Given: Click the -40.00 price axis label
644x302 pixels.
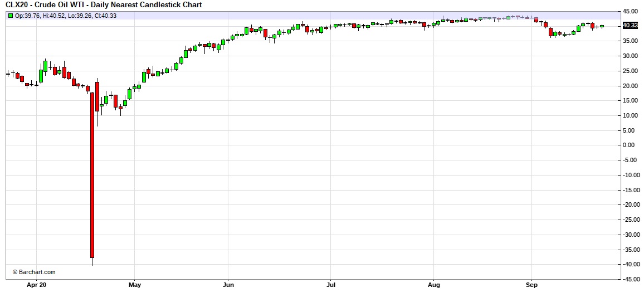Looking at the screenshot, I should (x=632, y=265).
